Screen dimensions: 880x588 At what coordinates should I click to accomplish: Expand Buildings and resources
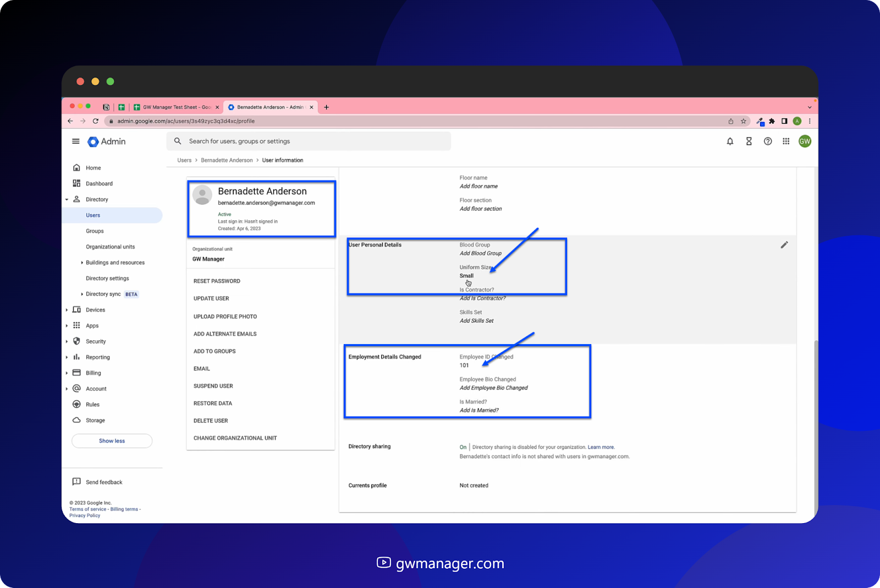pos(82,263)
